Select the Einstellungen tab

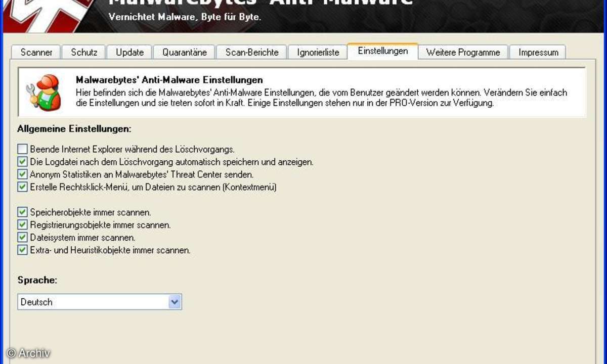coord(382,51)
